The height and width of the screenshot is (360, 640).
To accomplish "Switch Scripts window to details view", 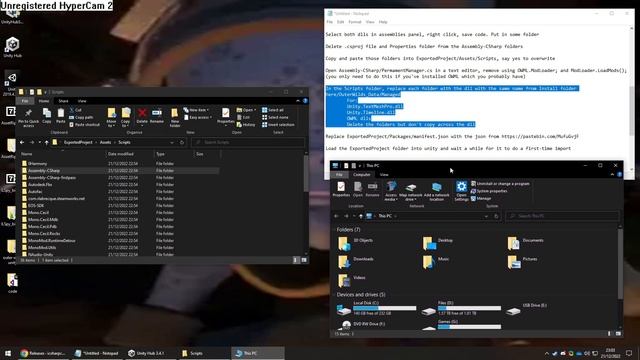I will 296,260.
